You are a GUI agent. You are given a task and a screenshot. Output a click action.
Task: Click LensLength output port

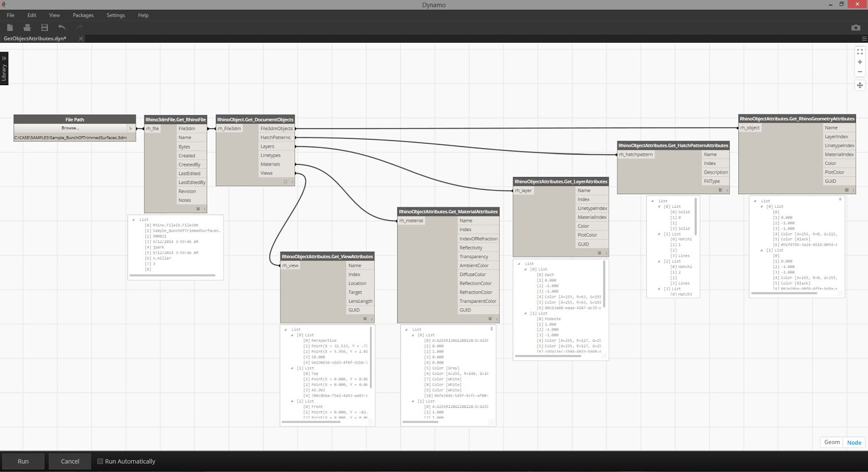click(x=360, y=301)
